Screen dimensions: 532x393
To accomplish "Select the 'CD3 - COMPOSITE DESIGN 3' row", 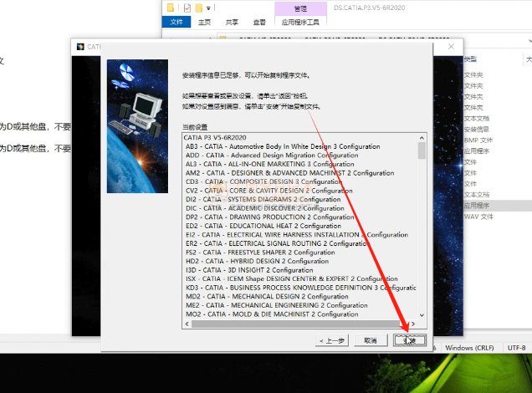I will [x=263, y=181].
